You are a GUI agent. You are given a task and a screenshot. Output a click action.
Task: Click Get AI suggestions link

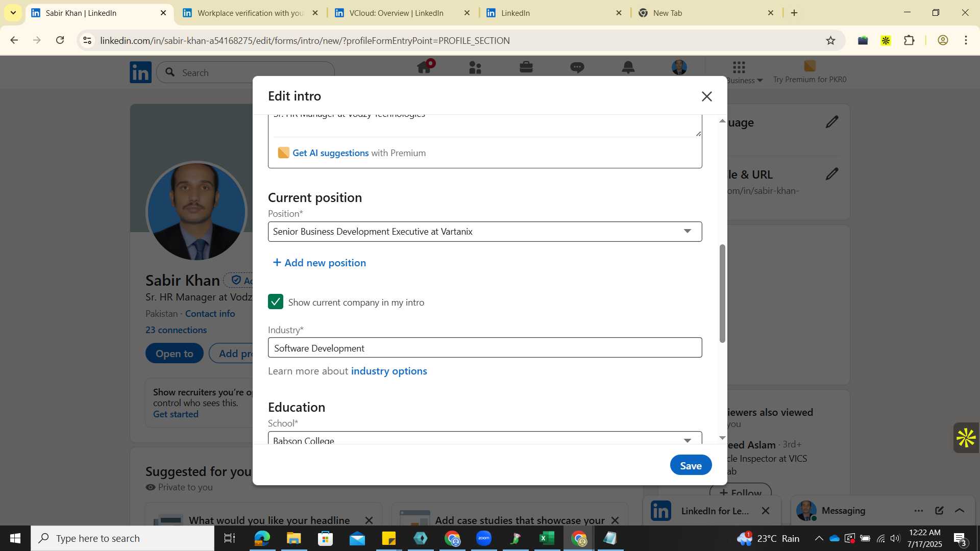(330, 153)
